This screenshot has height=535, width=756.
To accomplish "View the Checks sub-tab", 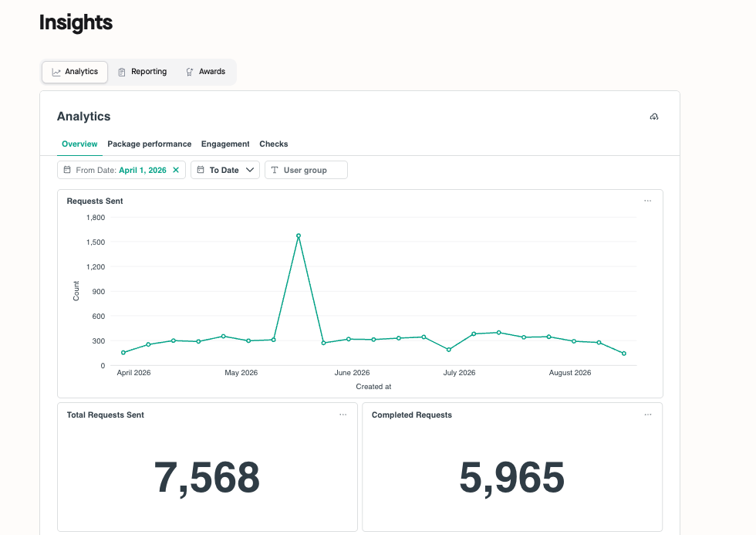I will coord(273,144).
